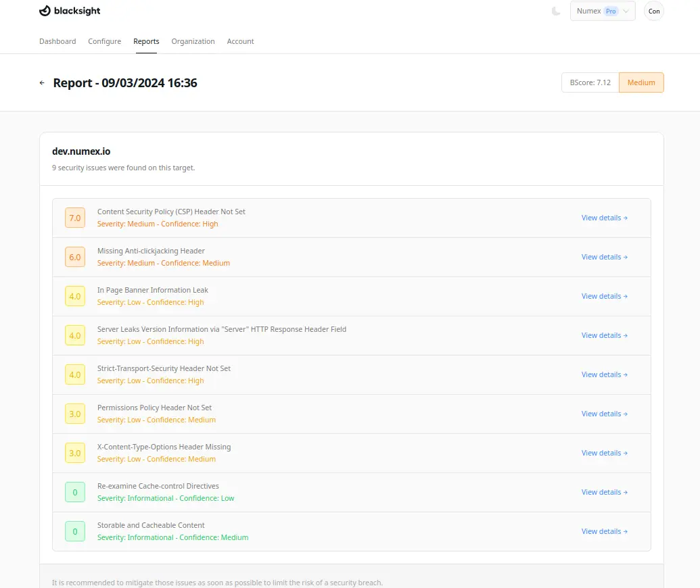This screenshot has height=588, width=700.
Task: Switch to the Dashboard tab
Action: (x=57, y=41)
